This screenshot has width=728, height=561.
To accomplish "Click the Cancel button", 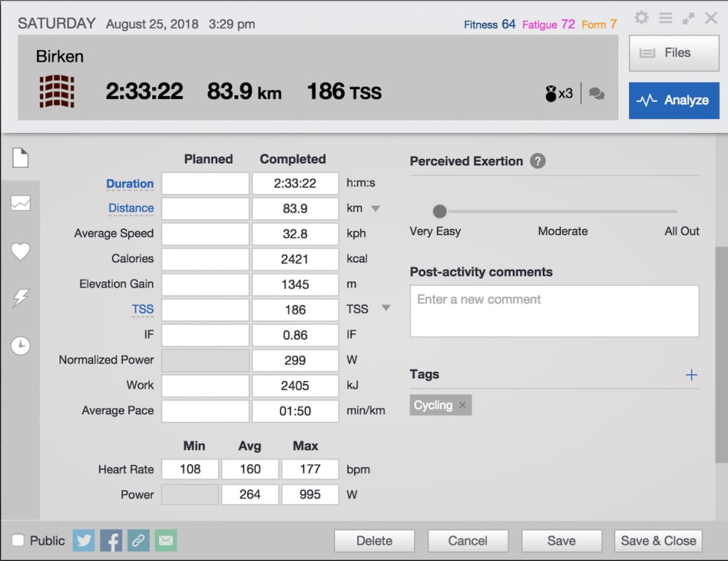I will (x=467, y=541).
